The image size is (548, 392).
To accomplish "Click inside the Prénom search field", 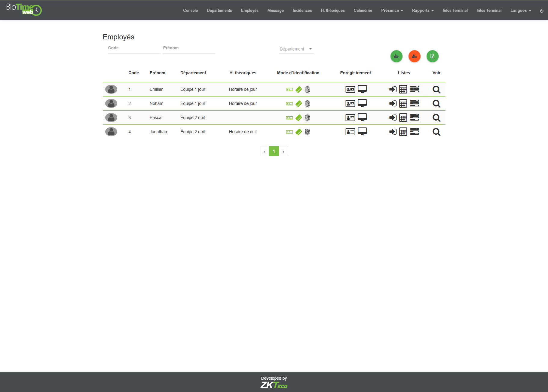I will (x=189, y=48).
